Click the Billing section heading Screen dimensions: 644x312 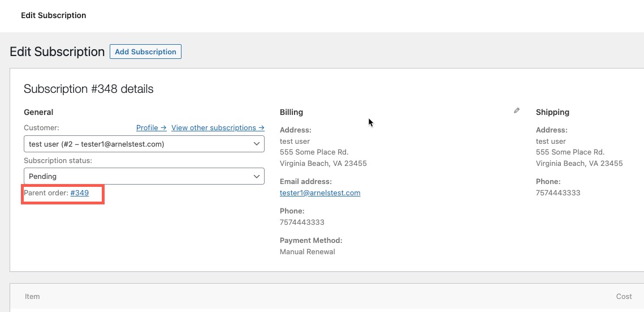tap(291, 112)
